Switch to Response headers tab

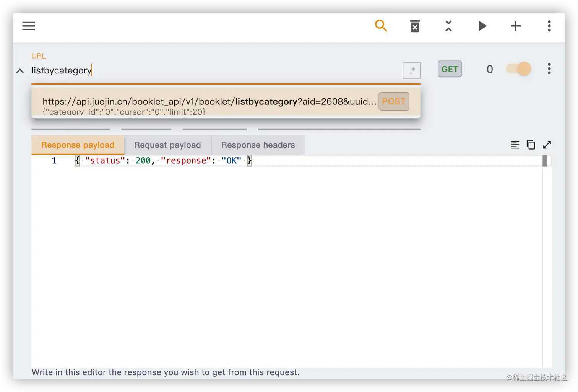coord(258,145)
